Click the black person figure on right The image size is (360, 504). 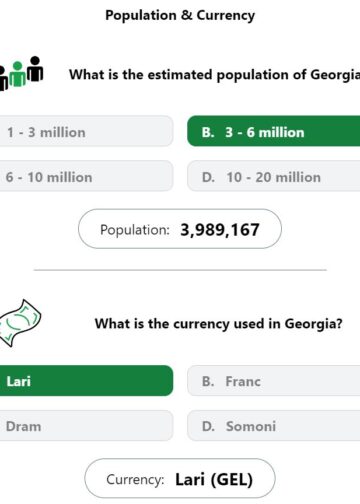point(35,69)
